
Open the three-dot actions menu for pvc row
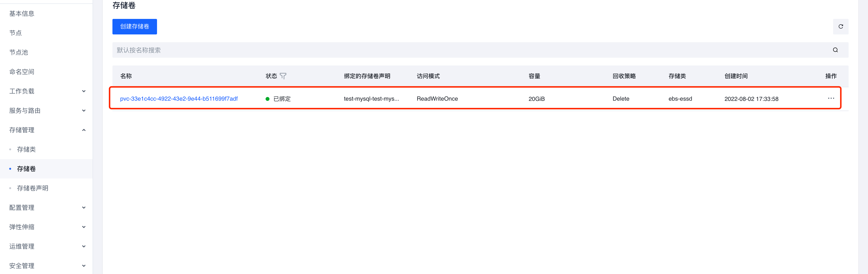[x=831, y=98]
